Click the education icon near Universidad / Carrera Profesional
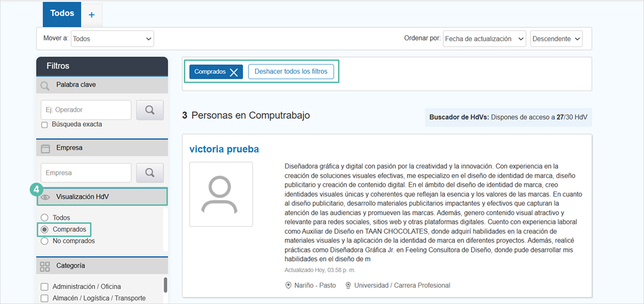The image size is (644, 304). [348, 286]
